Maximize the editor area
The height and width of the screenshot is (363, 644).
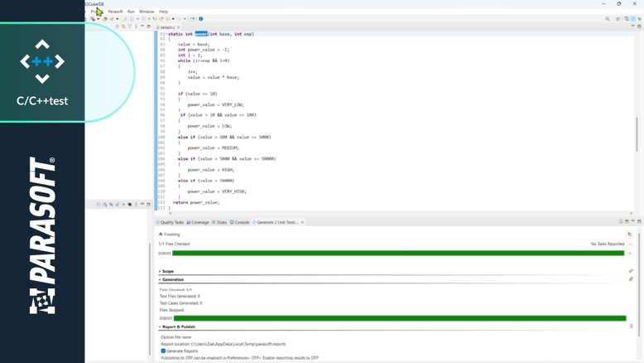coord(639,27)
